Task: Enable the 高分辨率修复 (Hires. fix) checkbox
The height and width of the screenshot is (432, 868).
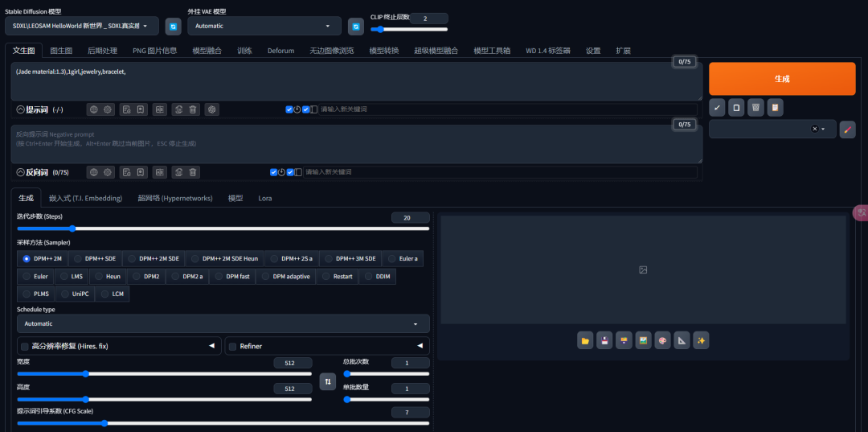Action: click(24, 347)
